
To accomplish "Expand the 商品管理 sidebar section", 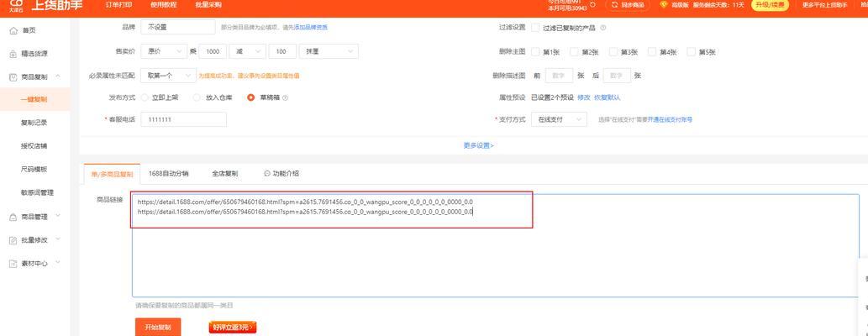I will tap(59, 217).
